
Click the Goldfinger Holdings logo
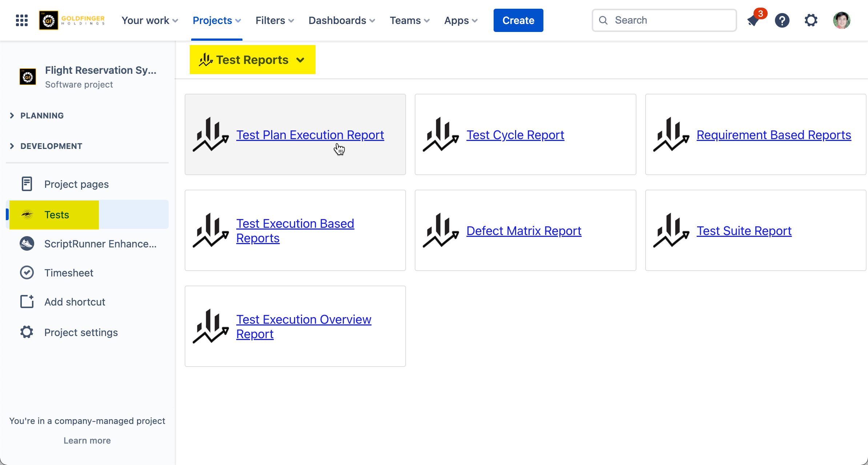[x=72, y=20]
